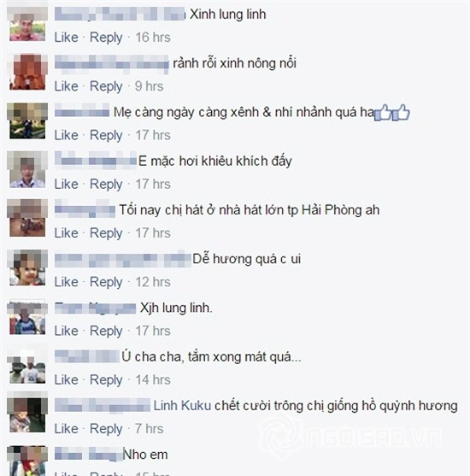Like the 'E mặc hơi khiêu khích' comment
Screen dimensions: 470x476
tap(66, 184)
